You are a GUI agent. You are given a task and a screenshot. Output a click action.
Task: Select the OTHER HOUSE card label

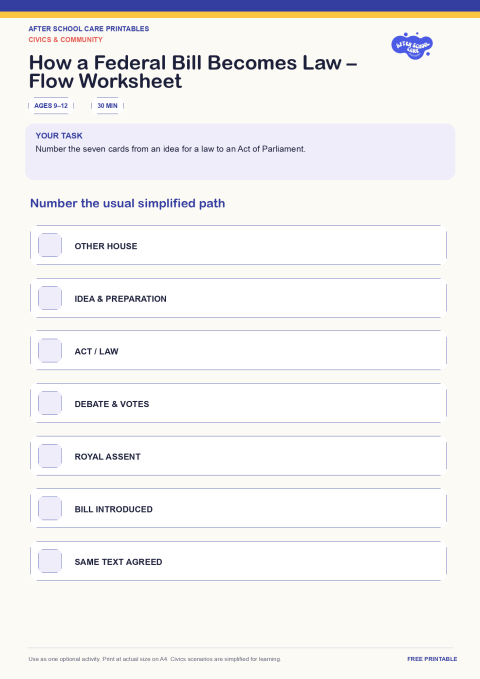(106, 246)
